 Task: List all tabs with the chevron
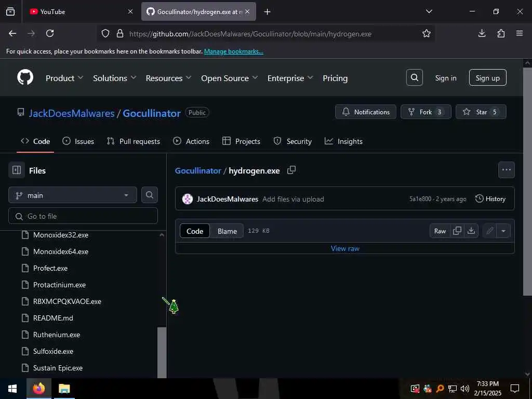point(429,11)
